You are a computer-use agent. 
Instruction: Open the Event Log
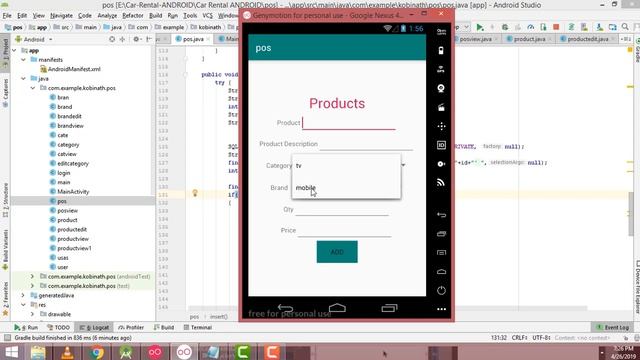click(613, 327)
